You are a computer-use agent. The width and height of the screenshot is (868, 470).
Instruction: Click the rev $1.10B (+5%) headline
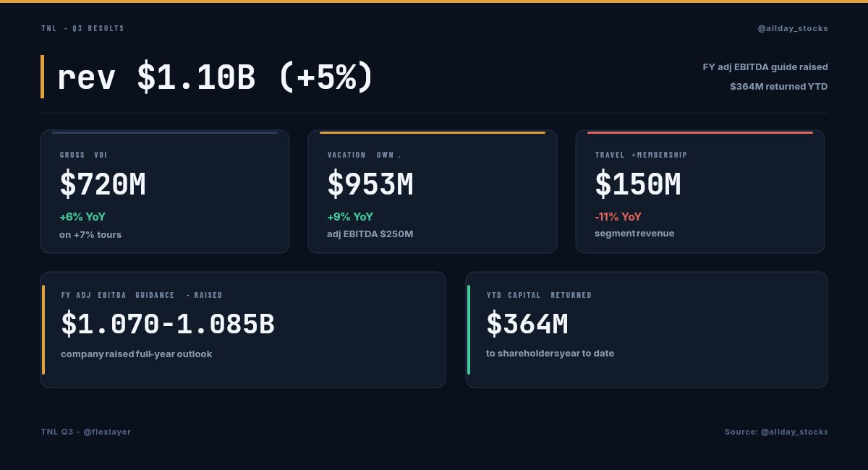tap(215, 77)
